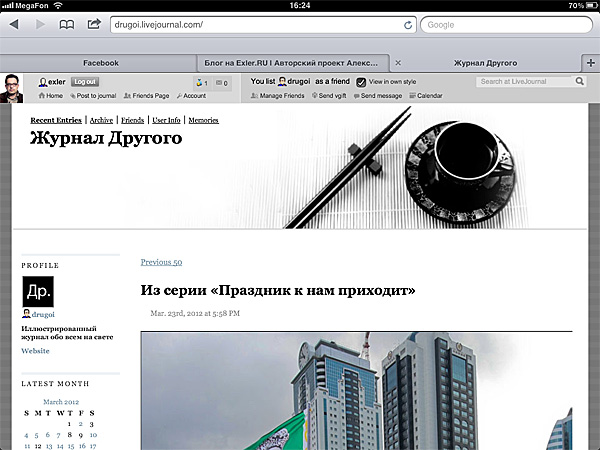Viewport: 600px width, 450px height.
Task: Close the Exler.RU blog tab
Action: click(399, 63)
